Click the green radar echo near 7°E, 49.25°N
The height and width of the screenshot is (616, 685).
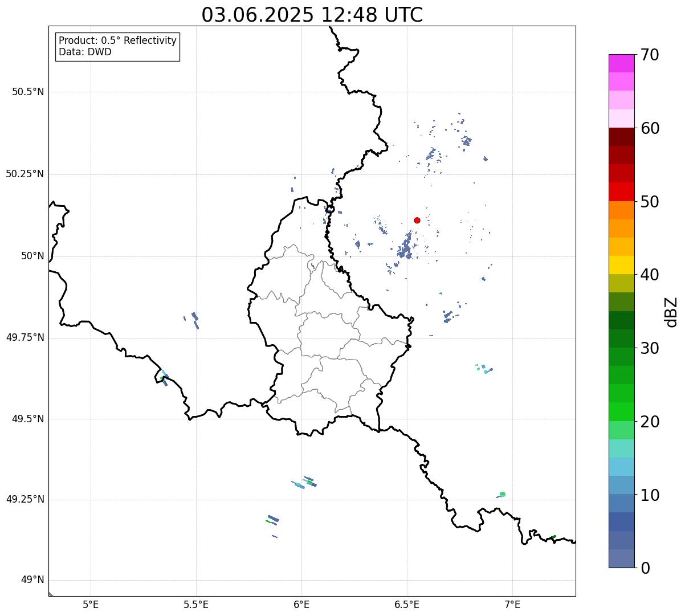tap(502, 494)
